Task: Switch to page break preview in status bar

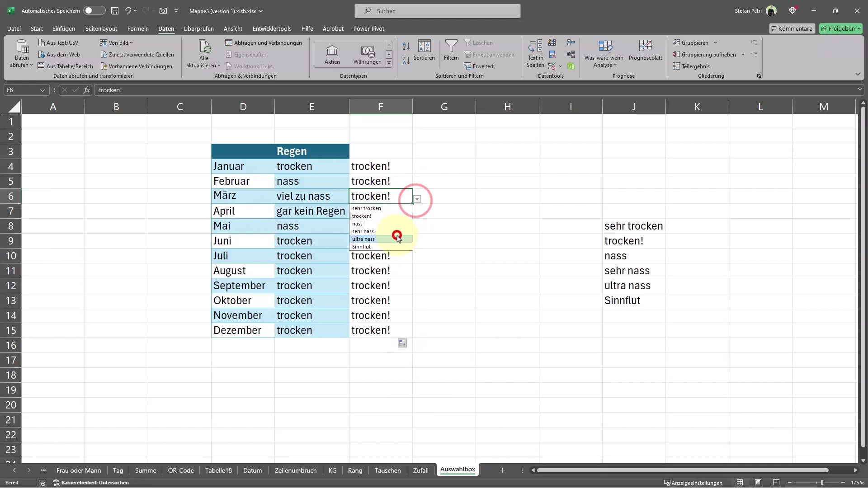Action: [x=776, y=483]
